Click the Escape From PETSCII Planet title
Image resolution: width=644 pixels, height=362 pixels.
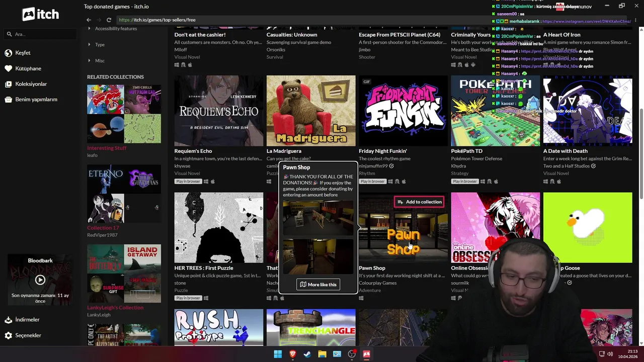(x=399, y=35)
